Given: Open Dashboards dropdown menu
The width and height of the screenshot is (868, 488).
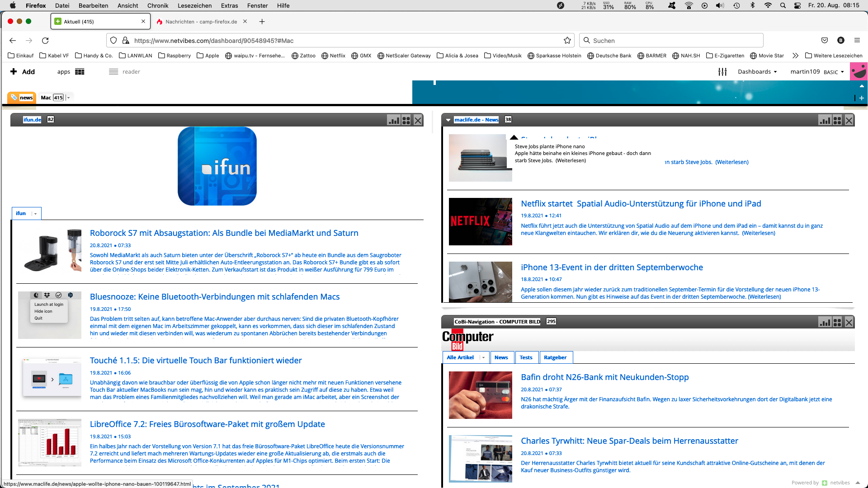Looking at the screenshot, I should [757, 72].
